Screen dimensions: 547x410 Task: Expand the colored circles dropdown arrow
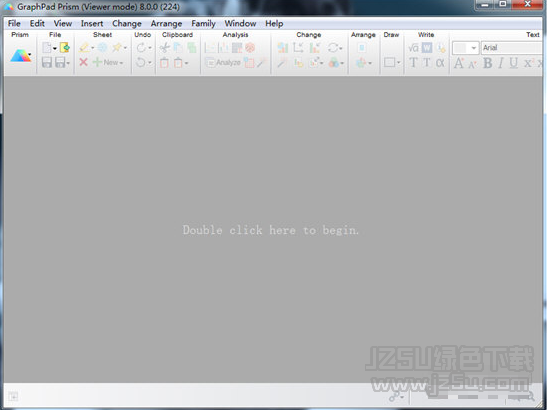pyautogui.click(x=342, y=63)
